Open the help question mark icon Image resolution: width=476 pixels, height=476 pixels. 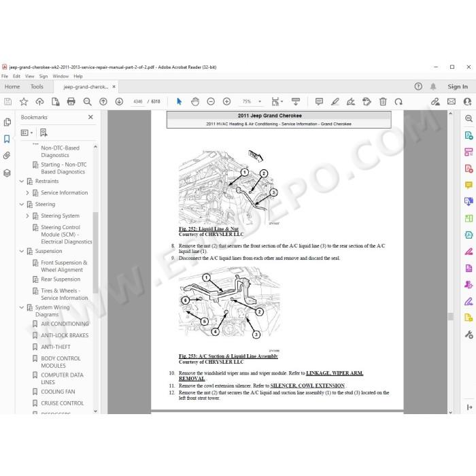click(x=418, y=86)
